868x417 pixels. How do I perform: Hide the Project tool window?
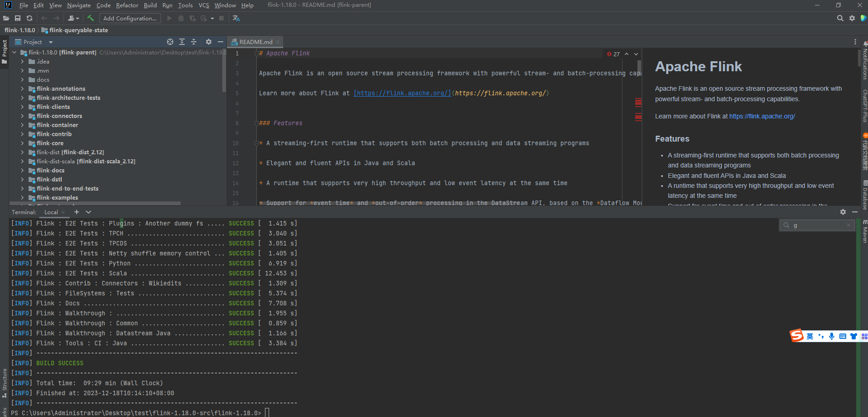pos(221,42)
